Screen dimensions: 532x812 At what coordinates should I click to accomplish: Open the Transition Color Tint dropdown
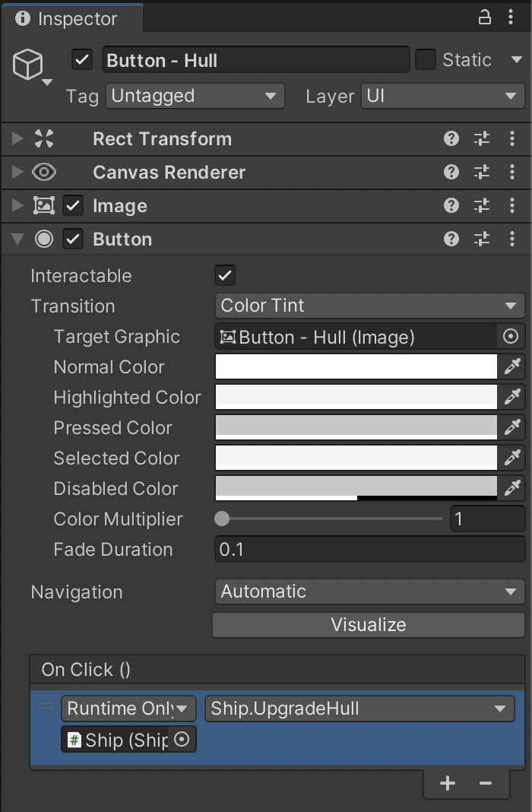pyautogui.click(x=369, y=306)
